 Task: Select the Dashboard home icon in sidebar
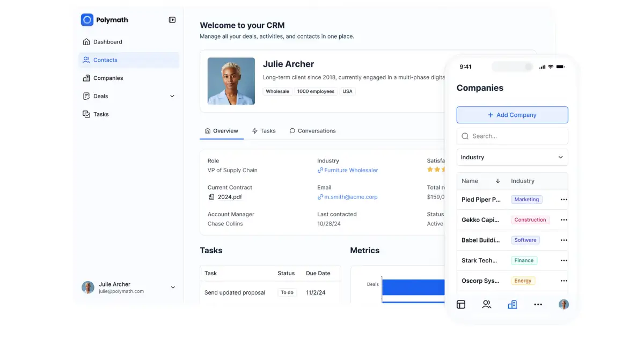[x=87, y=41]
